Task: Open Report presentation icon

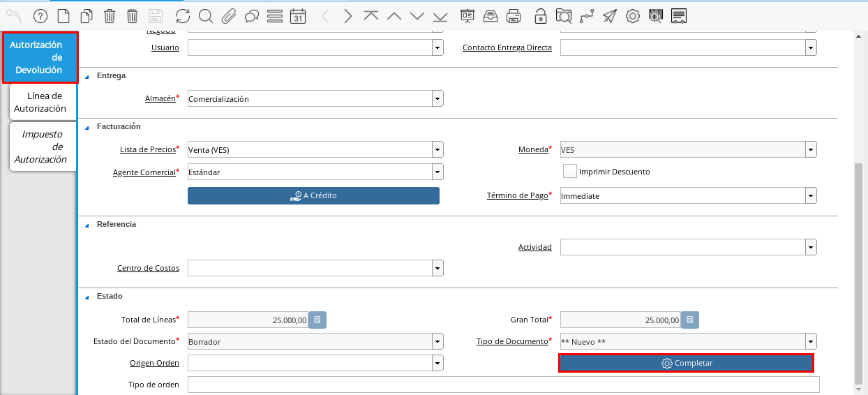Action: coord(467,15)
